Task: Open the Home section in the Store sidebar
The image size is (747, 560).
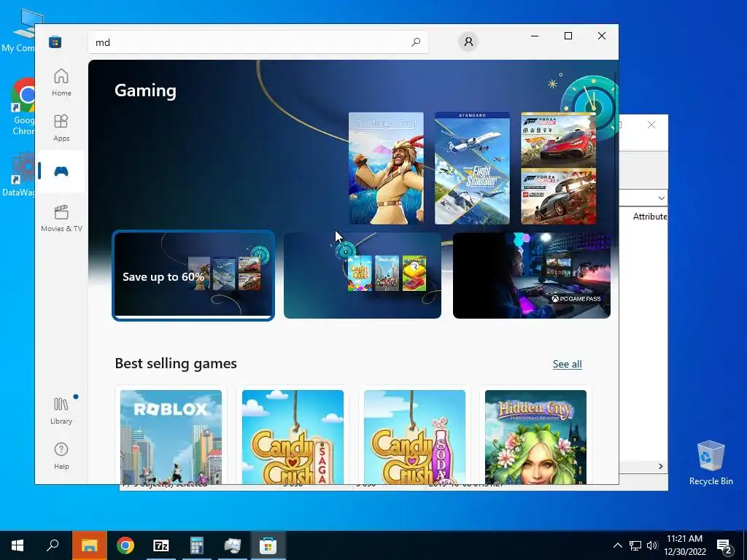Action: (61, 82)
